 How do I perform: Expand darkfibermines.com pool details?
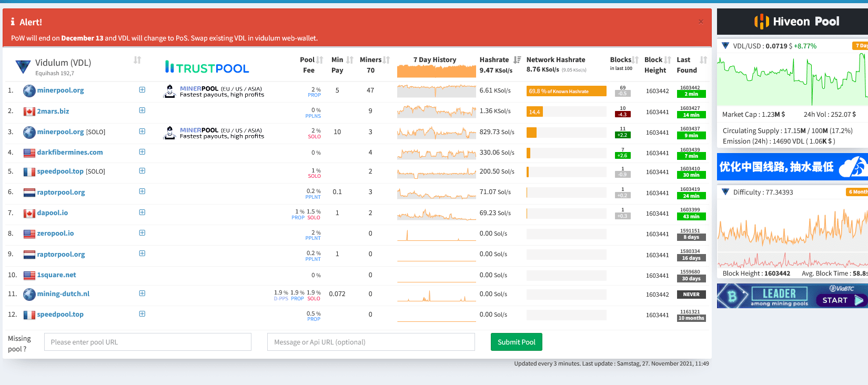click(x=142, y=152)
